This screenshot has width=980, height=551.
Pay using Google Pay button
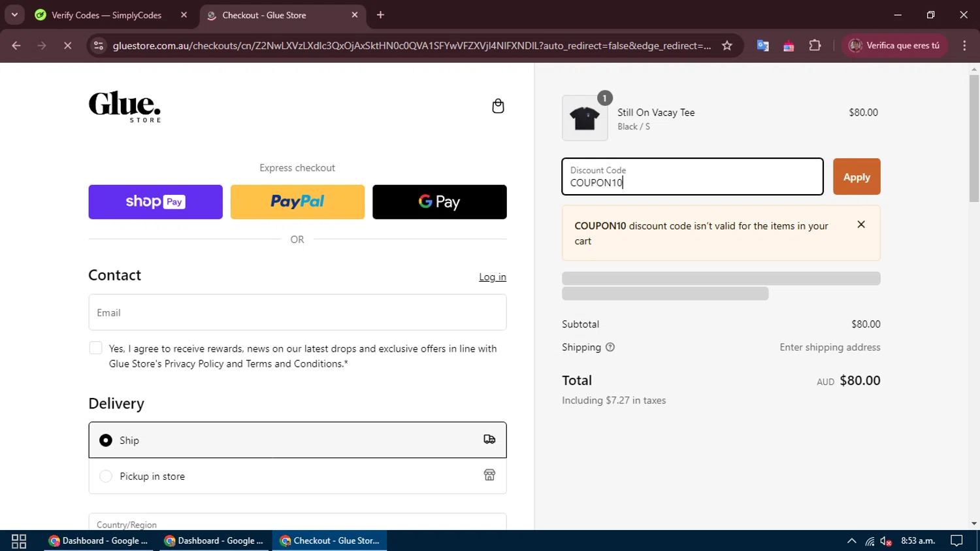[x=440, y=202]
